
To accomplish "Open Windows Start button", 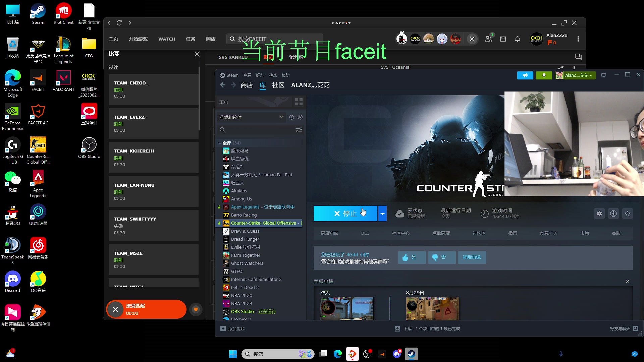I will click(233, 354).
